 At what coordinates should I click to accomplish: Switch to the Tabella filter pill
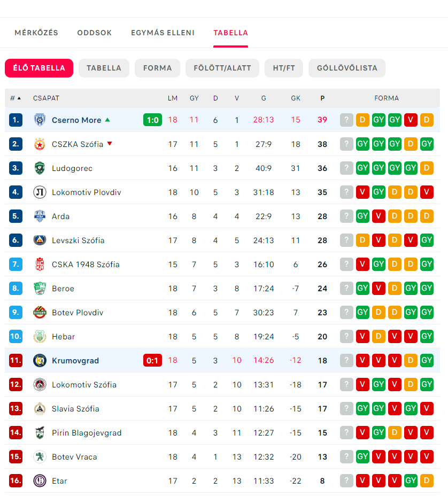[x=104, y=68]
